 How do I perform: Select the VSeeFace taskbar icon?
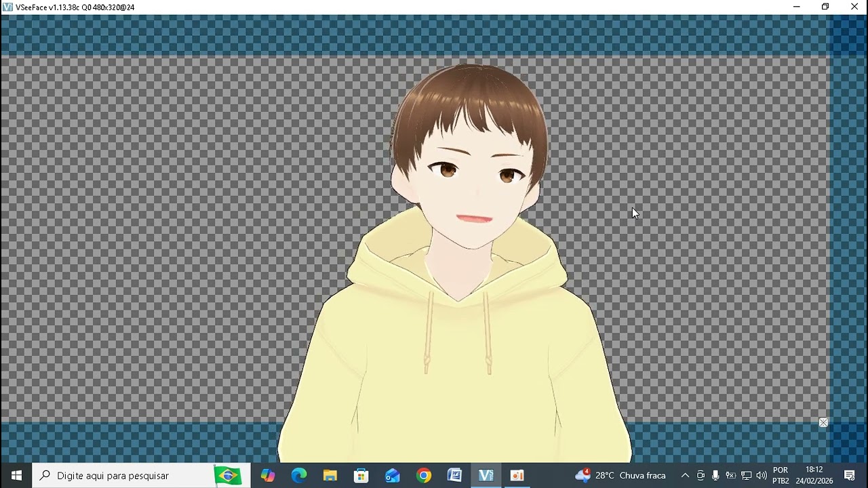click(x=486, y=476)
